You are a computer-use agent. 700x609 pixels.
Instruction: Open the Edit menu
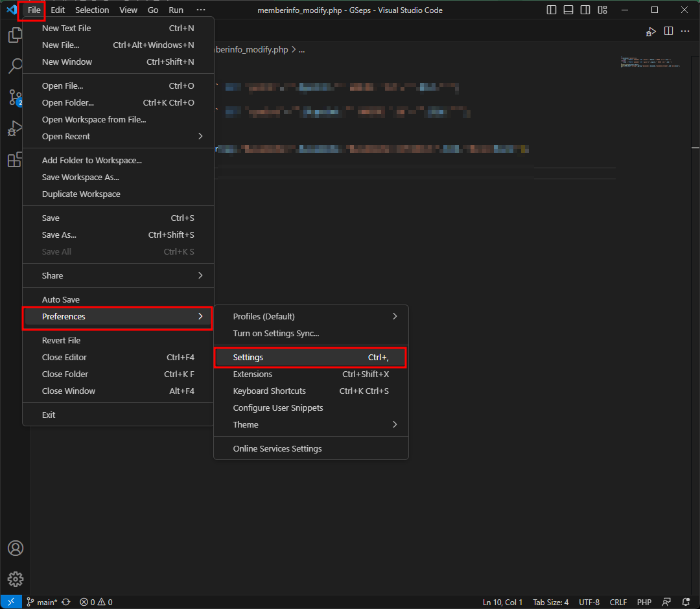[x=58, y=10]
